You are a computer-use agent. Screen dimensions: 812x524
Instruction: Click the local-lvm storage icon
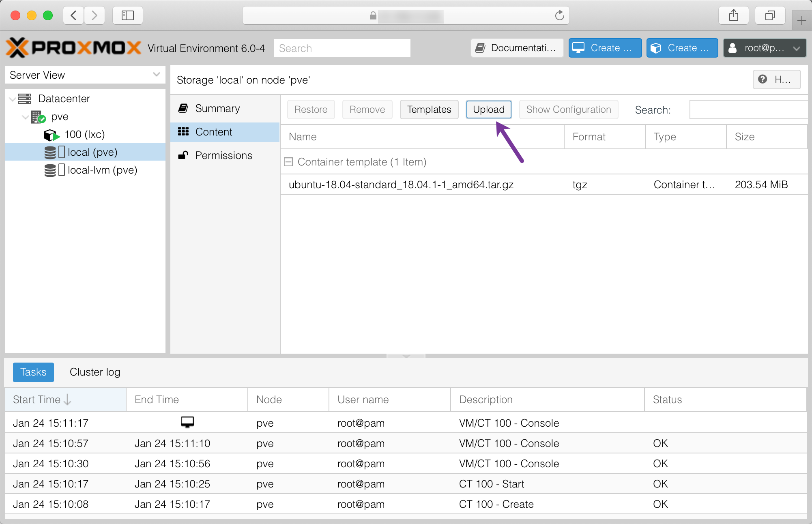[x=50, y=170]
